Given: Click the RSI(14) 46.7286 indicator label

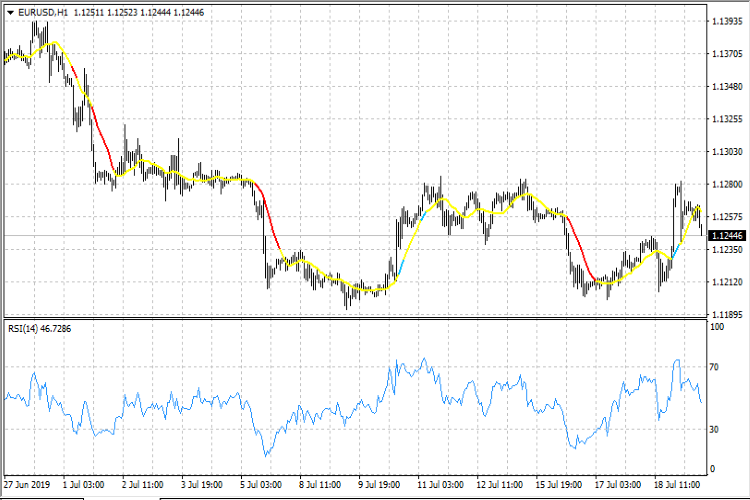Looking at the screenshot, I should (41, 327).
